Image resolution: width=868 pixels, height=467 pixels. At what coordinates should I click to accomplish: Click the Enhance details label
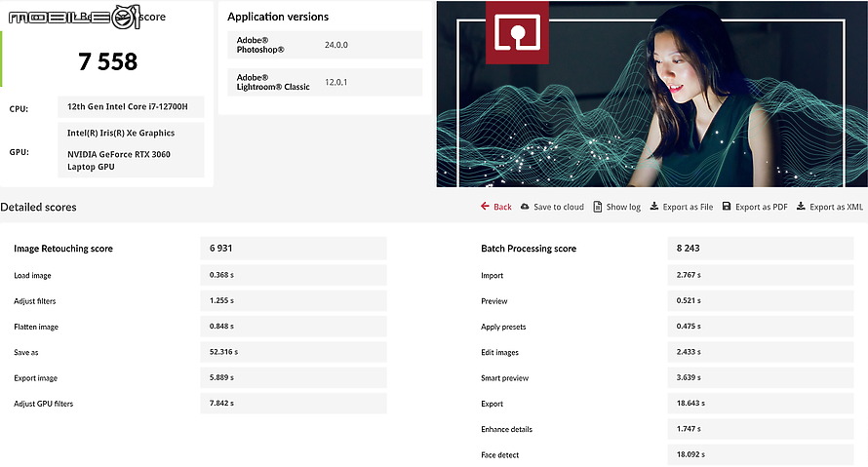[x=506, y=429]
